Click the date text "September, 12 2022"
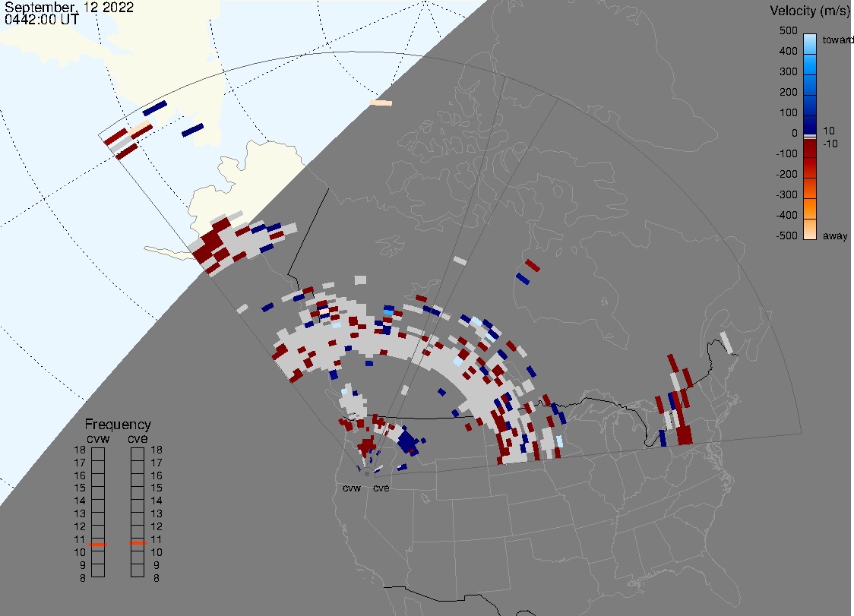This screenshot has width=854, height=616. 69,8
